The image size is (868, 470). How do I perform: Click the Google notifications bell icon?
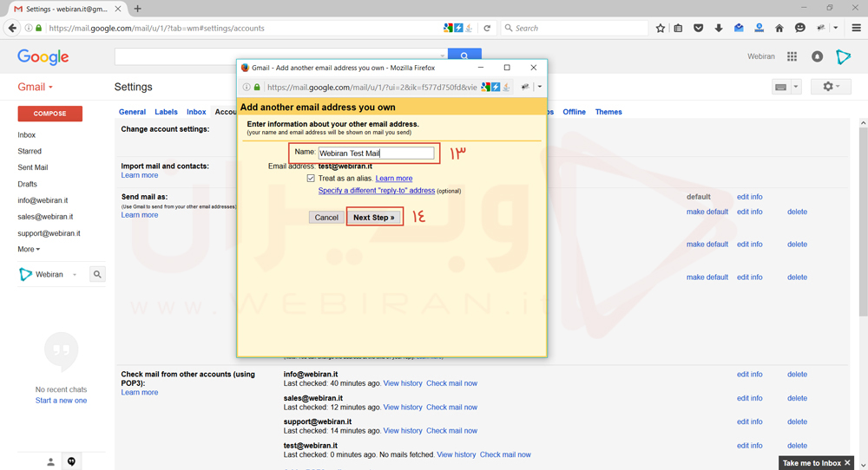pyautogui.click(x=817, y=56)
